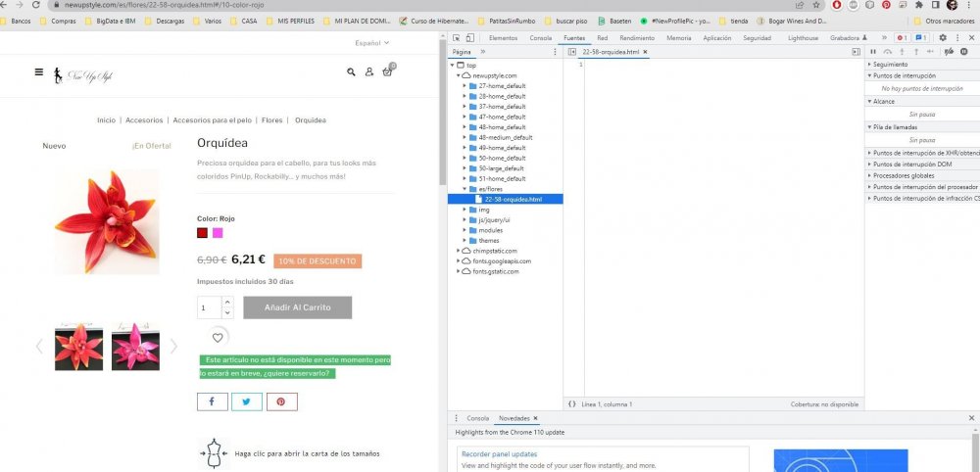Click the blue issues count badge
Image resolution: width=980 pixels, height=472 pixels.
point(921,38)
